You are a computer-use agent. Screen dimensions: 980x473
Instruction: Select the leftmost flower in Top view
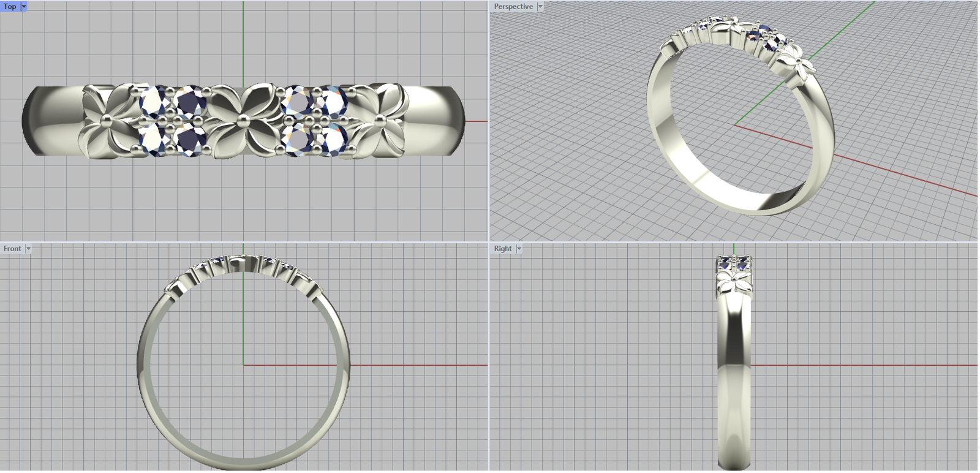(x=109, y=119)
